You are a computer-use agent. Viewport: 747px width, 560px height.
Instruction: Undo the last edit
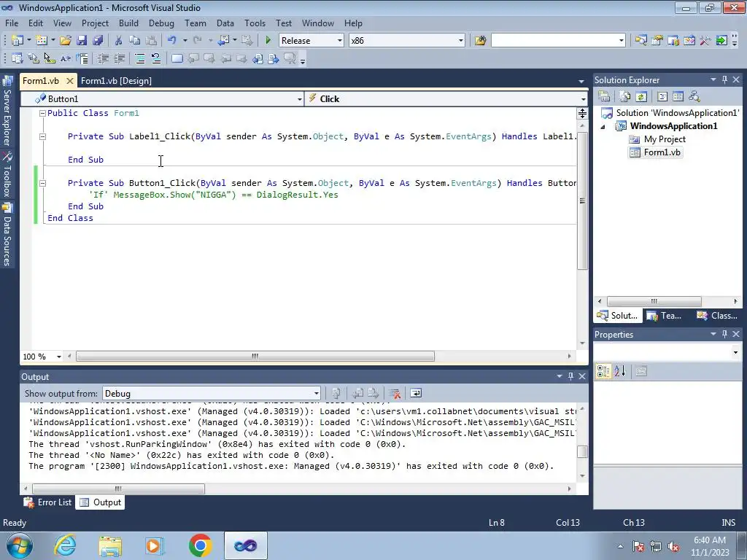coord(172,41)
